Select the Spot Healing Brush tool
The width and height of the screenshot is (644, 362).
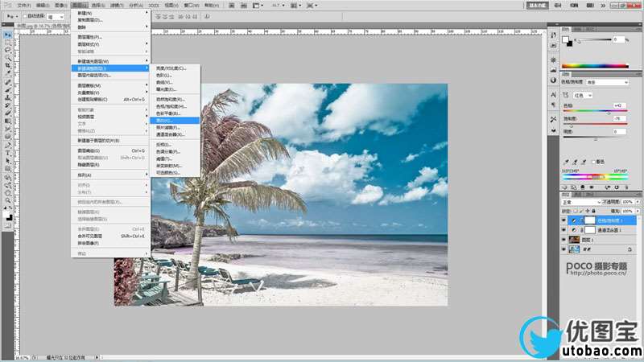click(x=8, y=83)
